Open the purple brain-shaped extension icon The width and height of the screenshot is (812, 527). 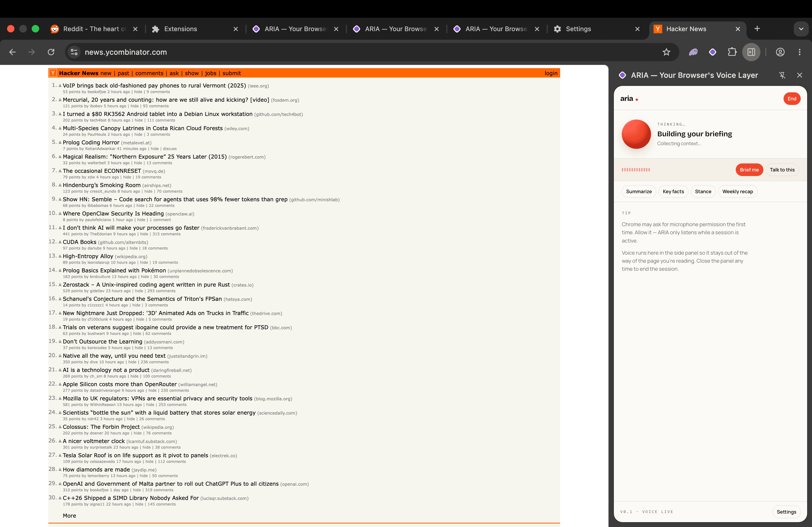click(x=693, y=52)
